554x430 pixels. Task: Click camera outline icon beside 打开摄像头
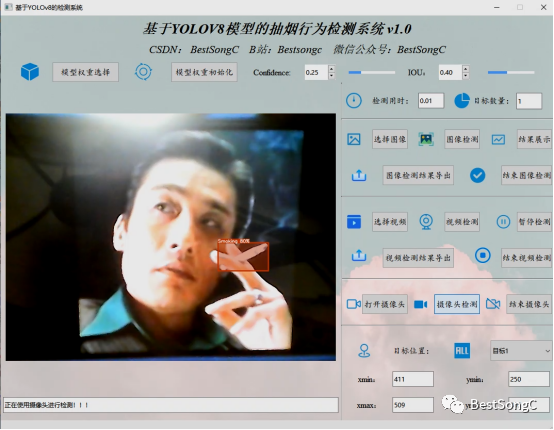tap(353, 304)
